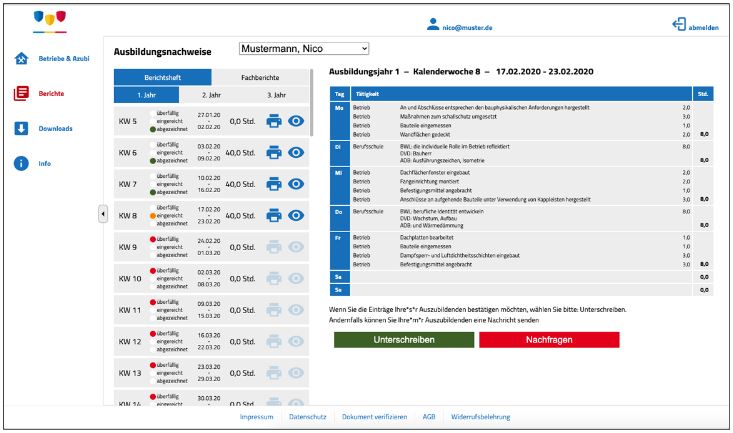
Task: View the KW 6 report via eye icon
Action: (296, 152)
